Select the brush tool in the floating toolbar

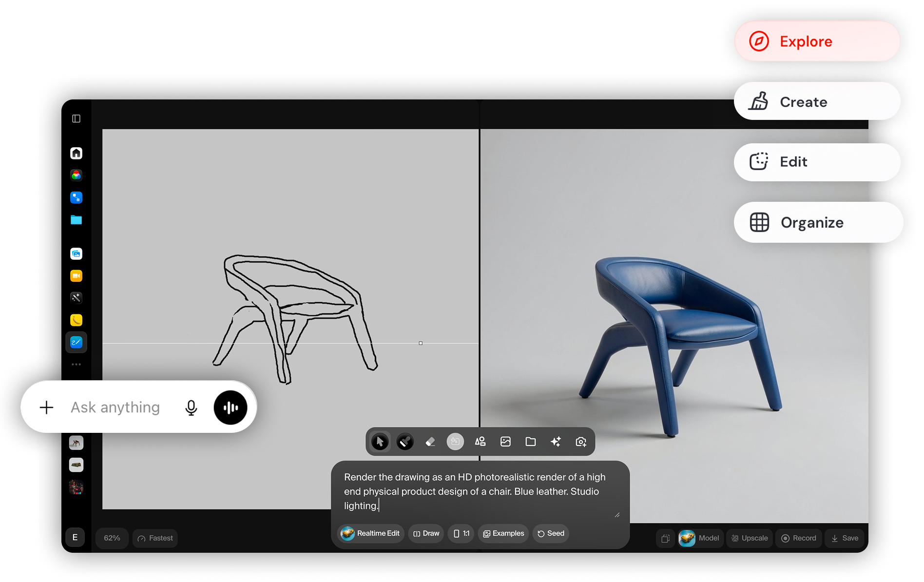coord(405,442)
